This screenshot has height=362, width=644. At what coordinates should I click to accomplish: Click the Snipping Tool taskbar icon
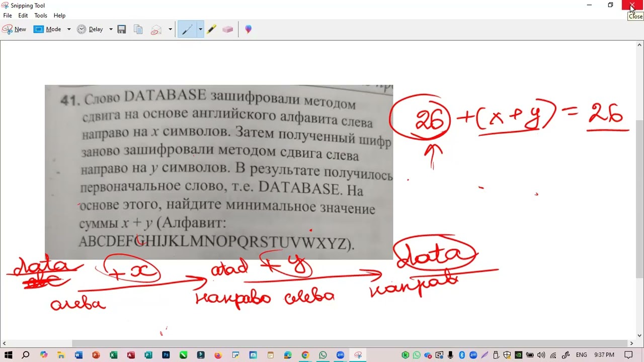(x=358, y=355)
